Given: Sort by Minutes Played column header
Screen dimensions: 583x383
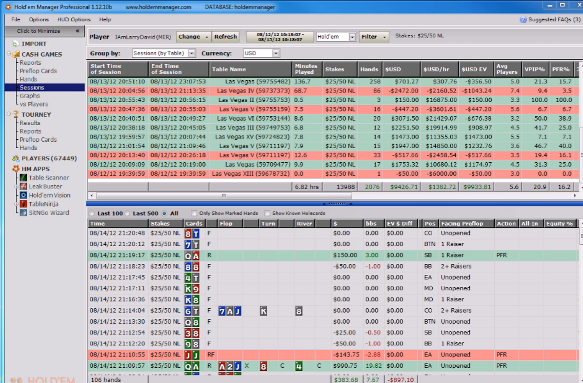Looking at the screenshot, I should pos(307,69).
